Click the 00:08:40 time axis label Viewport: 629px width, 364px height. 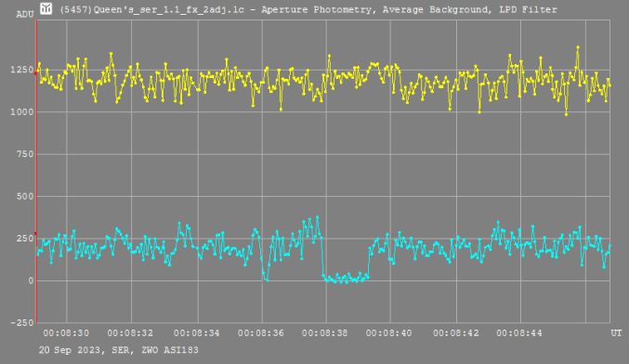(389, 333)
